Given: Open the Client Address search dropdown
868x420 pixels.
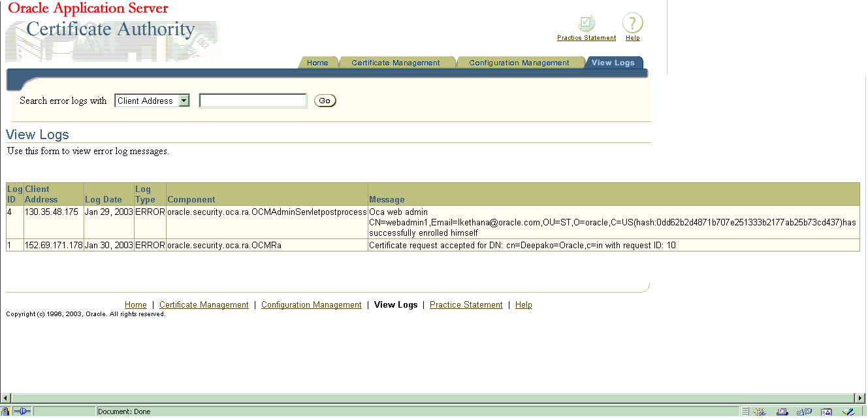Looking at the screenshot, I should (x=152, y=101).
